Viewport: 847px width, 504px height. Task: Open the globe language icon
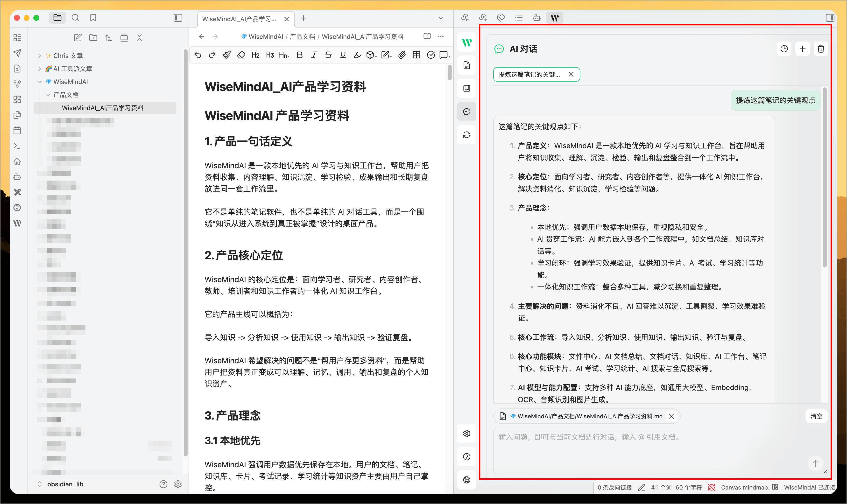467,480
